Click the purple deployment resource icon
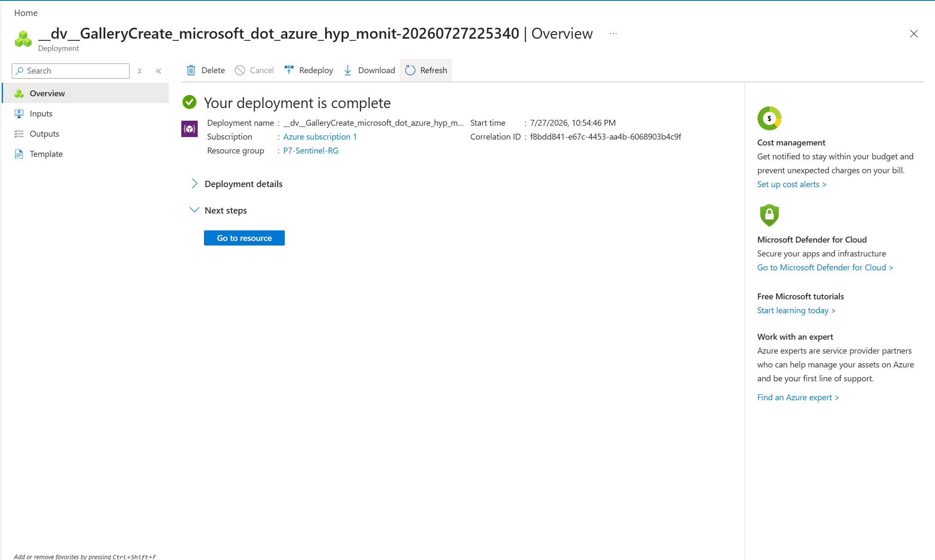This screenshot has width=935, height=560. [189, 129]
